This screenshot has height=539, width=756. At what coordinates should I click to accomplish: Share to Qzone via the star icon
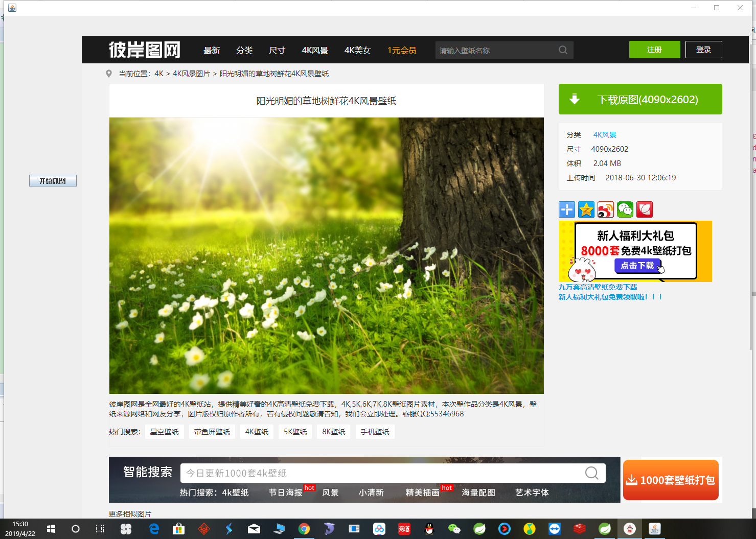[x=586, y=209]
